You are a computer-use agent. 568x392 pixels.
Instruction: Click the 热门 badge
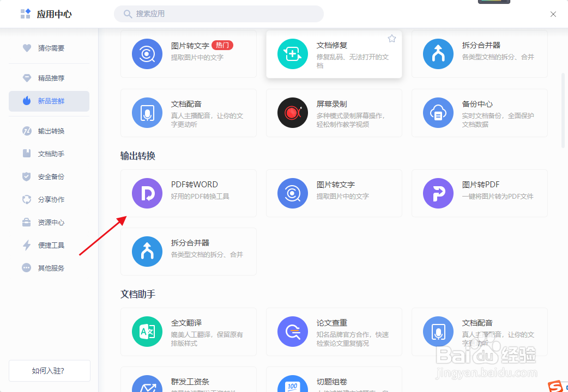(222, 45)
